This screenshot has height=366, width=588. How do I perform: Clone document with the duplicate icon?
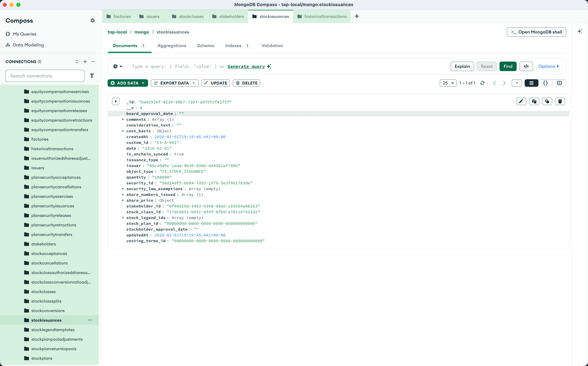point(547,101)
